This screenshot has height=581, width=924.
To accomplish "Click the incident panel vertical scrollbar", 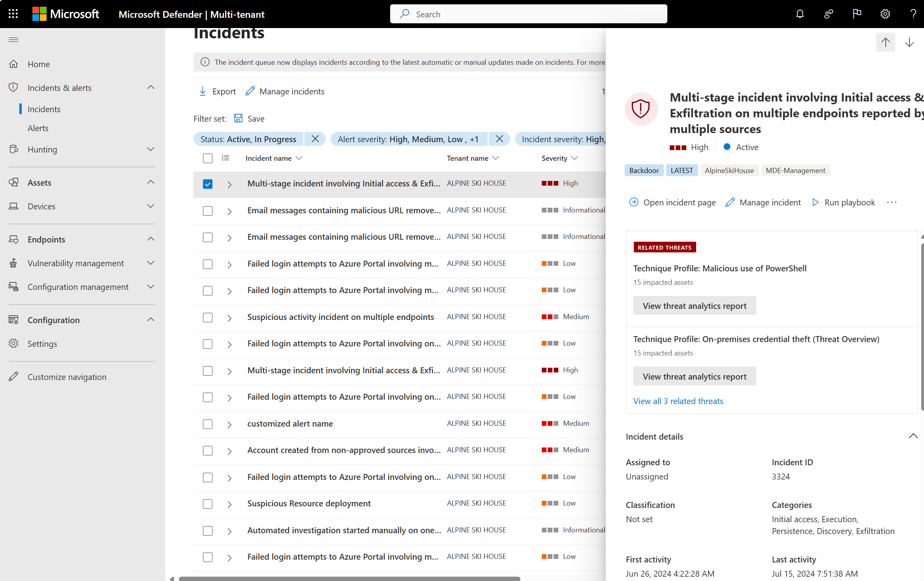I will (922, 327).
